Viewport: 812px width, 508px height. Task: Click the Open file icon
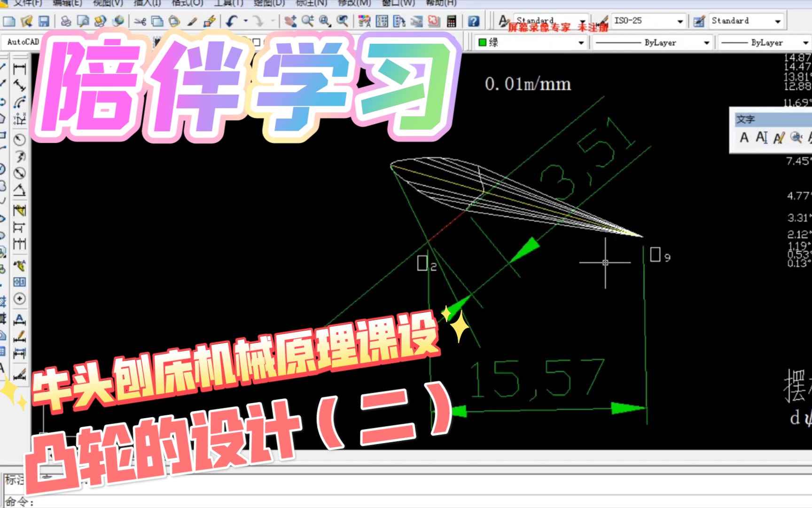(x=27, y=21)
